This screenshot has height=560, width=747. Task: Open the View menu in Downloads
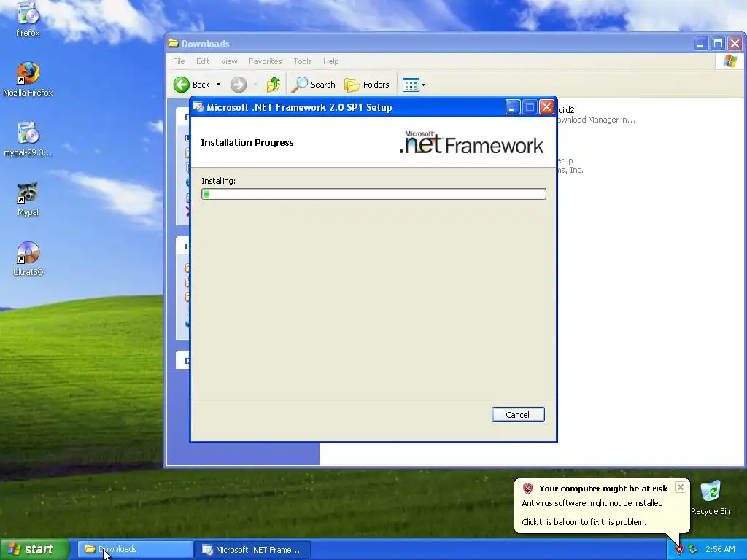pos(229,61)
